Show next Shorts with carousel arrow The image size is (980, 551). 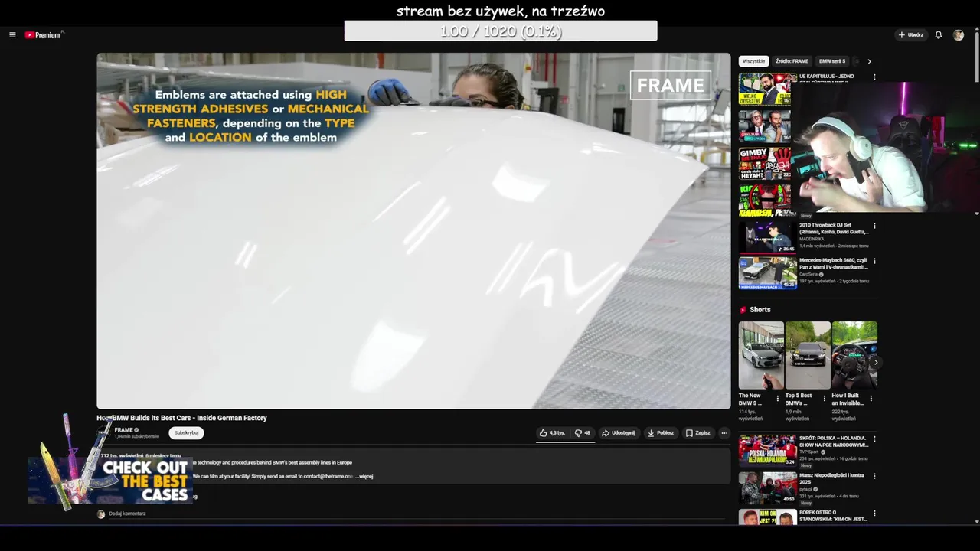875,362
